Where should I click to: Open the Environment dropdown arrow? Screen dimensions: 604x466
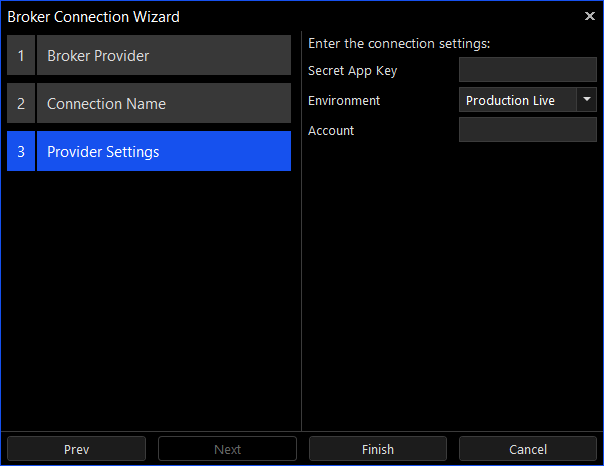(587, 100)
